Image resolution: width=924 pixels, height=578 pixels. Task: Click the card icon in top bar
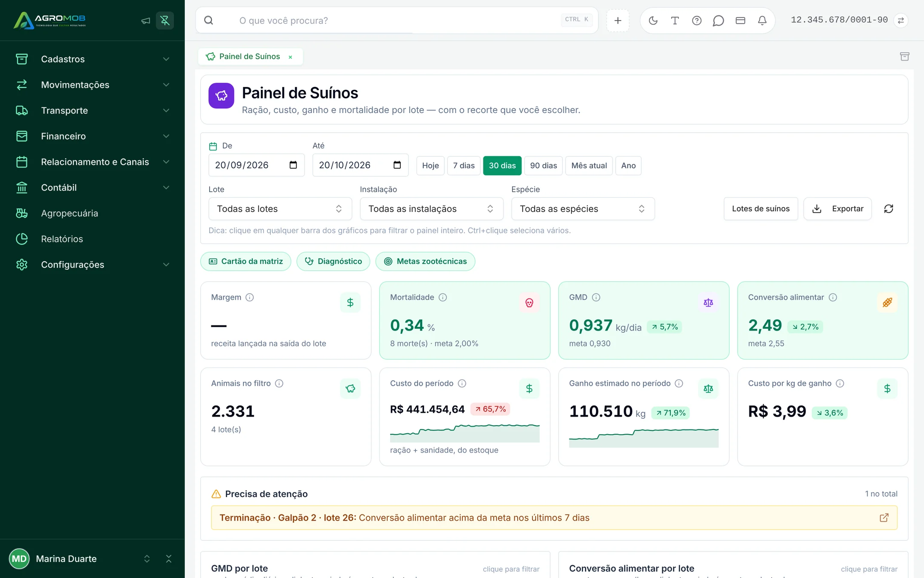pyautogui.click(x=740, y=21)
